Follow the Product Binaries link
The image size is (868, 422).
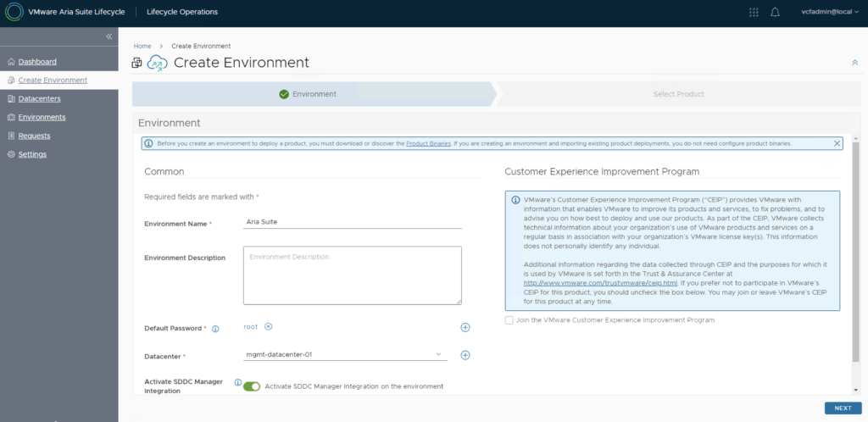[428, 144]
